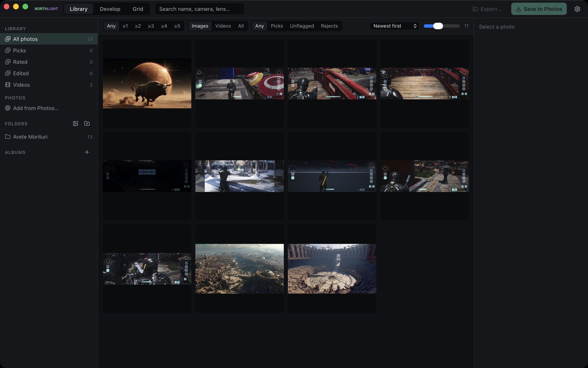Filter by rating ≥3

pyautogui.click(x=151, y=26)
